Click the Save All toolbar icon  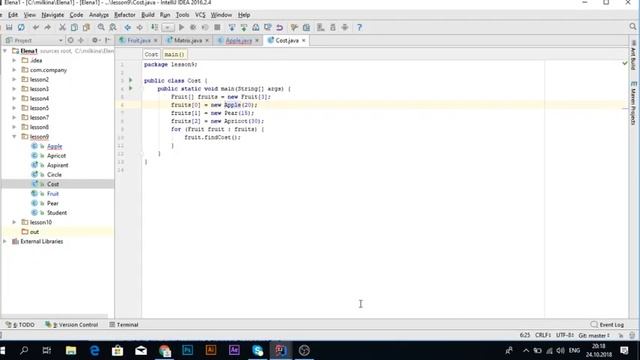9,27
